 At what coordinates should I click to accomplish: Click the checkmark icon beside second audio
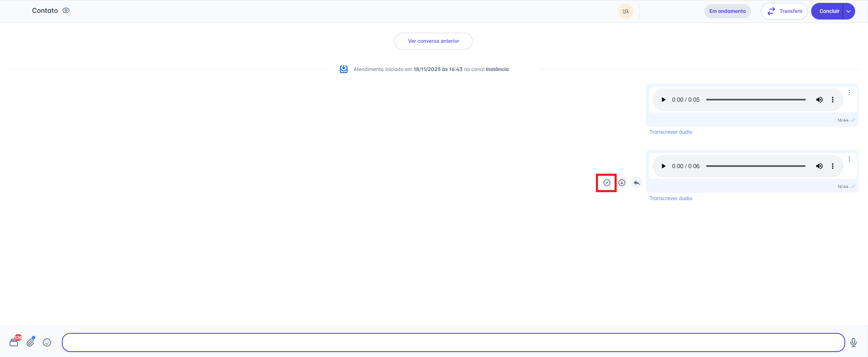[x=606, y=183]
